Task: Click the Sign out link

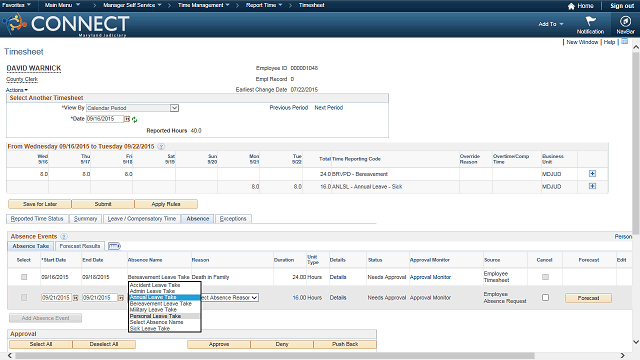Action: point(622,6)
